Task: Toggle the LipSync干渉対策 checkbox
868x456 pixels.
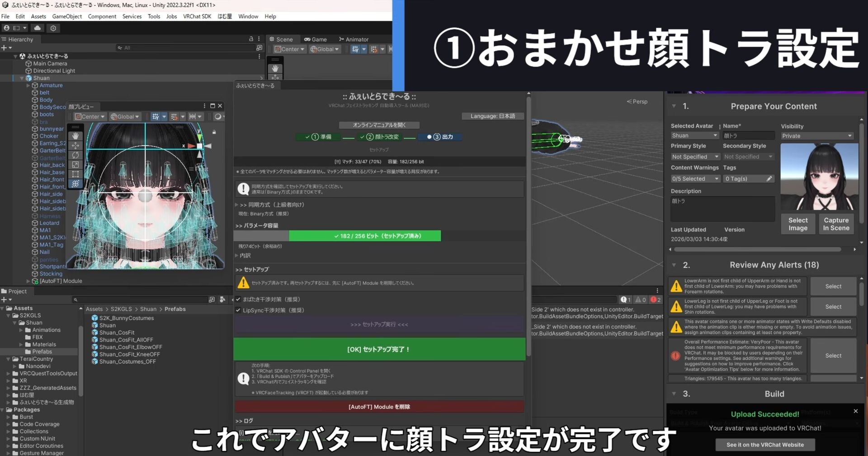Action: (238, 310)
